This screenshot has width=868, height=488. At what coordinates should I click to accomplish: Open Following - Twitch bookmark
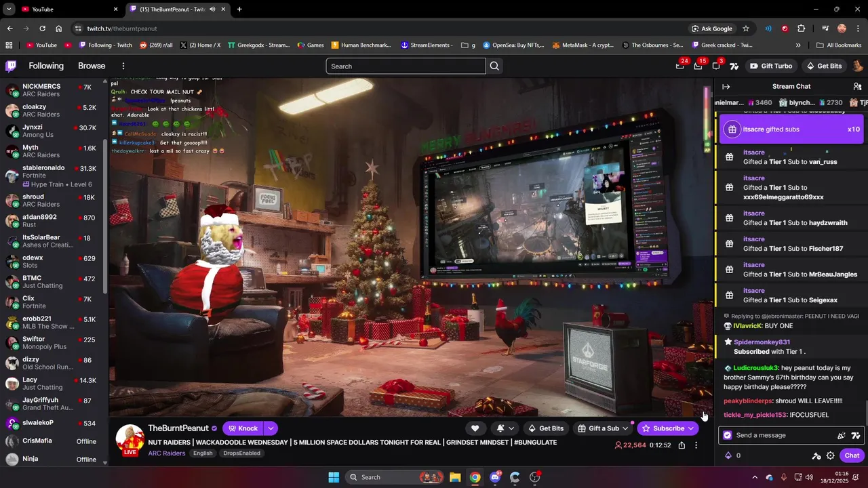coord(105,45)
